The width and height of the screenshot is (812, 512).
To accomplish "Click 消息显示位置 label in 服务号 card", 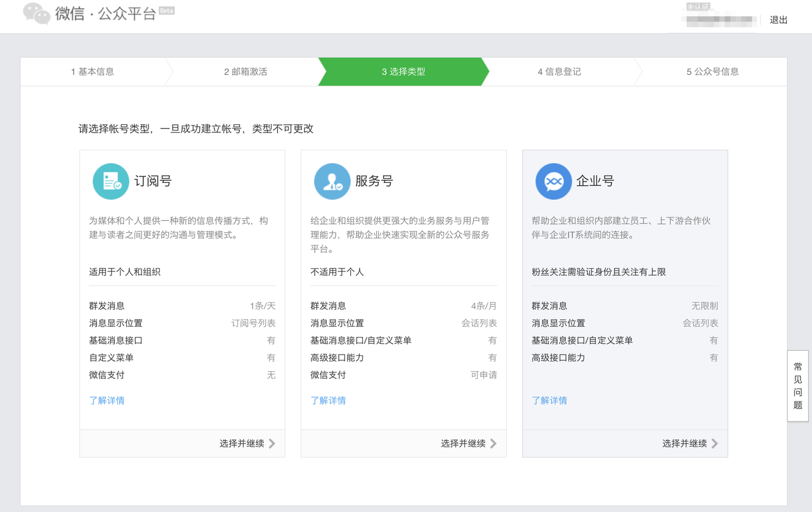I will coord(337,323).
